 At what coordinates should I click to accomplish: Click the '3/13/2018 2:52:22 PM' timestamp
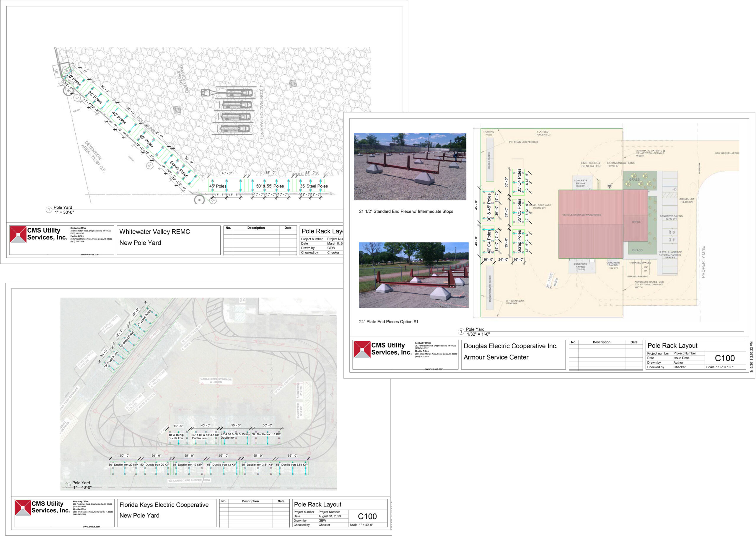pyautogui.click(x=751, y=357)
